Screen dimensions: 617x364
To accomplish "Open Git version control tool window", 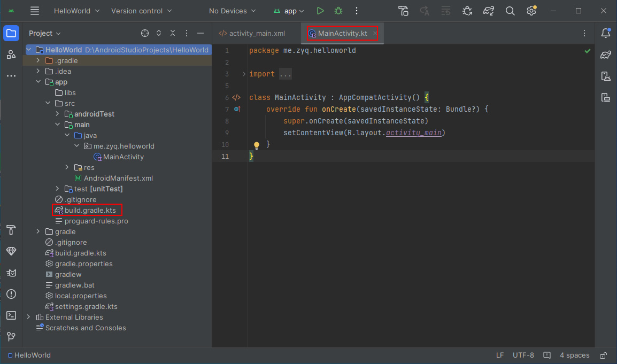I will point(11,336).
